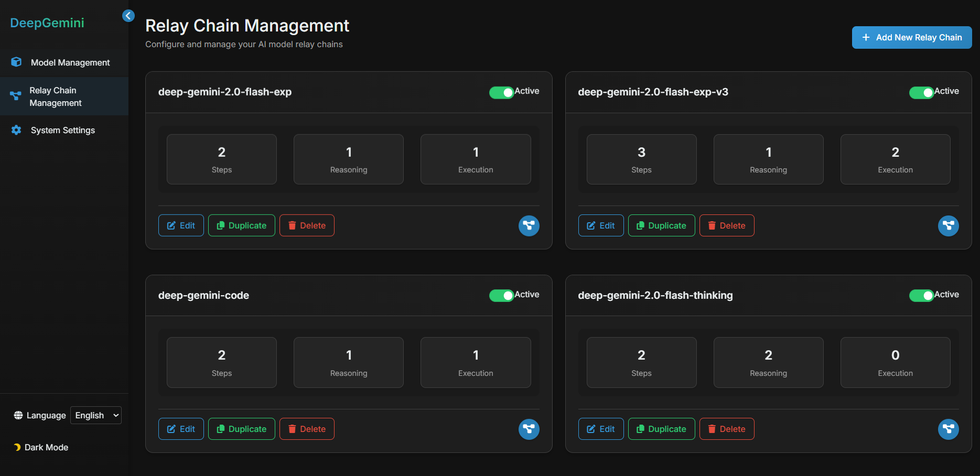Turn off the deep-gemini-2.0-flash-exp-v3 Active toggle
The width and height of the screenshot is (980, 476).
pos(921,93)
